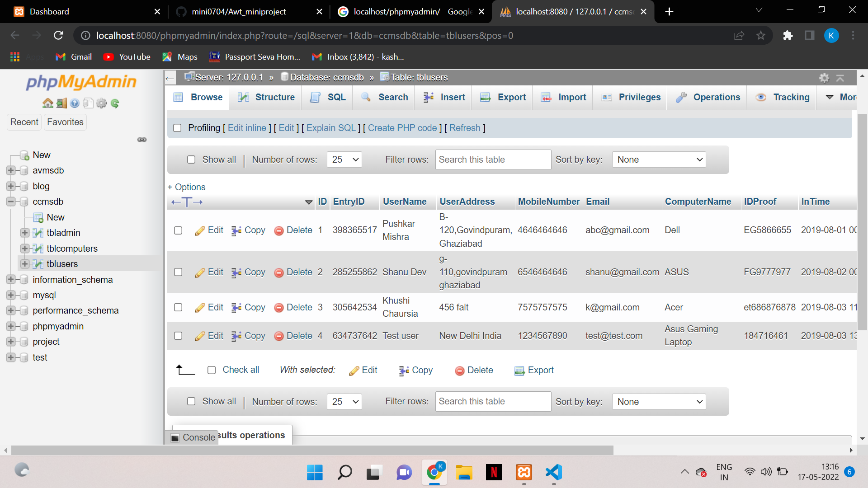Viewport: 868px width, 488px height.
Task: Click the Explain SQL link
Action: (330, 128)
